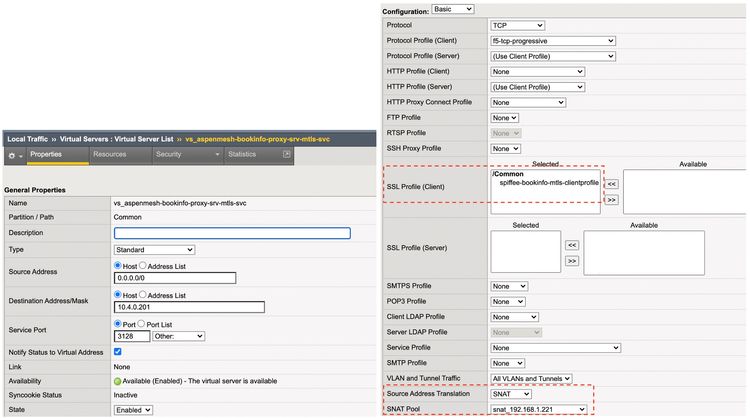
Task: Click the green Available status icon
Action: 118,380
